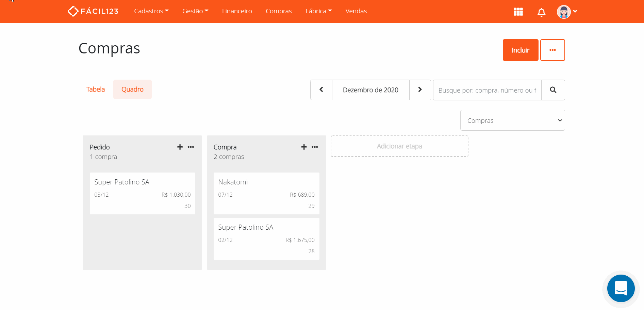Open Compra column options menu

[x=315, y=147]
